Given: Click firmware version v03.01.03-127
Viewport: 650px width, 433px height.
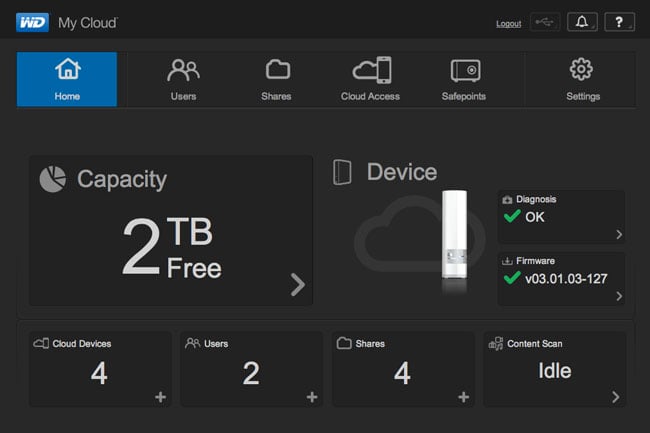Looking at the screenshot, I should (566, 279).
